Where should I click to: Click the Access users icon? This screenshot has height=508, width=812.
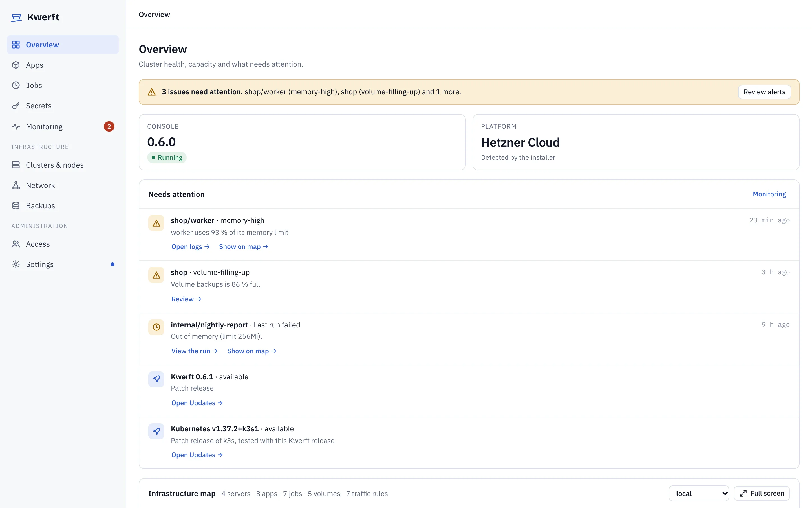16,244
